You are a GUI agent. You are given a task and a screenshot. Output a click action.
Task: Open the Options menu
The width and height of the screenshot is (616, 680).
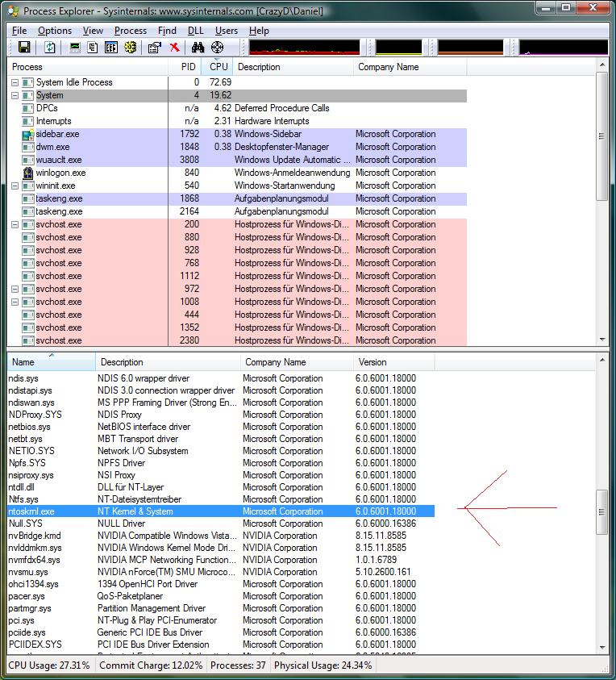[x=55, y=31]
